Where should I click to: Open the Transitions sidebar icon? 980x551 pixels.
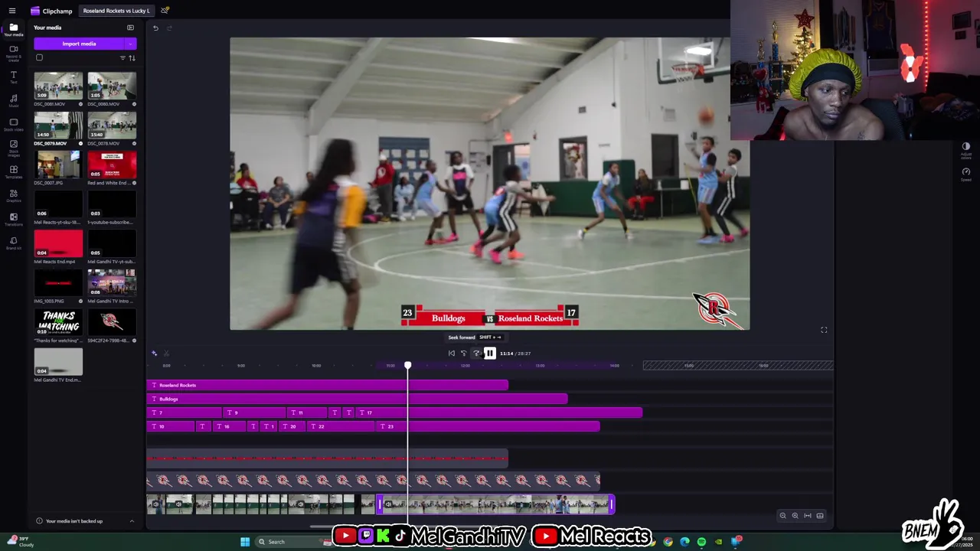pos(13,220)
